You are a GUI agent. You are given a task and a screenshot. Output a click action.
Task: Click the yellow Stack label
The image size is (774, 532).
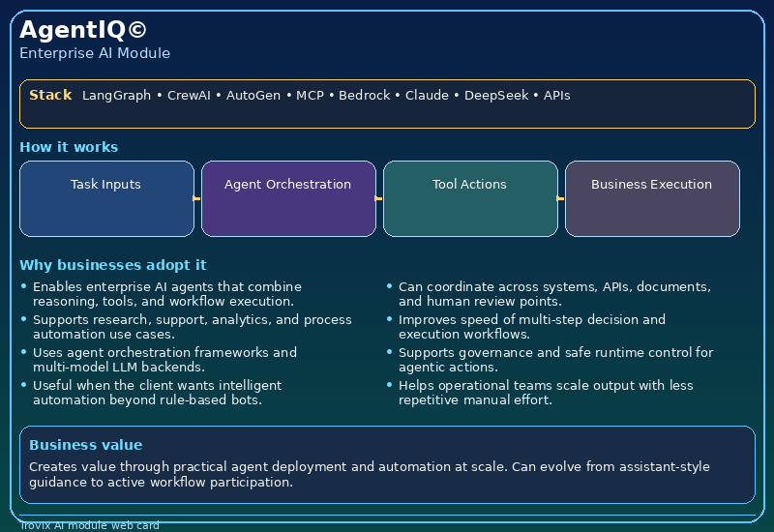[x=50, y=95]
